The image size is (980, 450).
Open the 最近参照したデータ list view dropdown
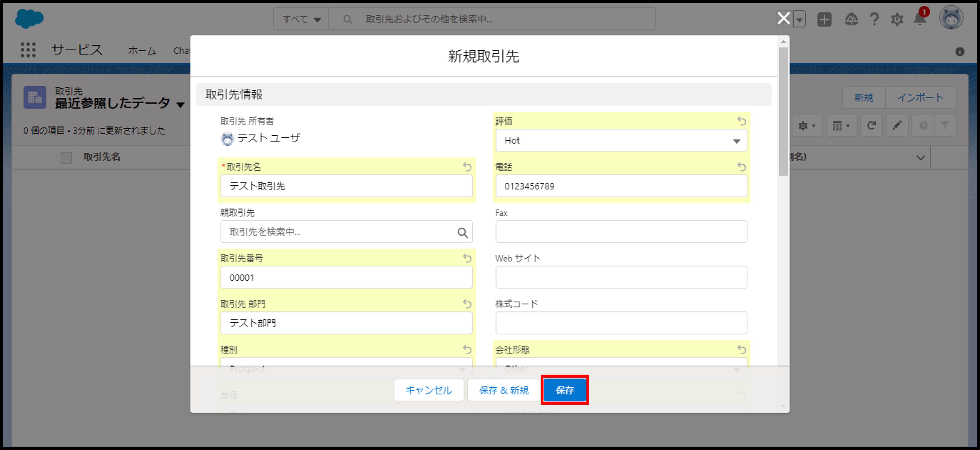tap(180, 104)
